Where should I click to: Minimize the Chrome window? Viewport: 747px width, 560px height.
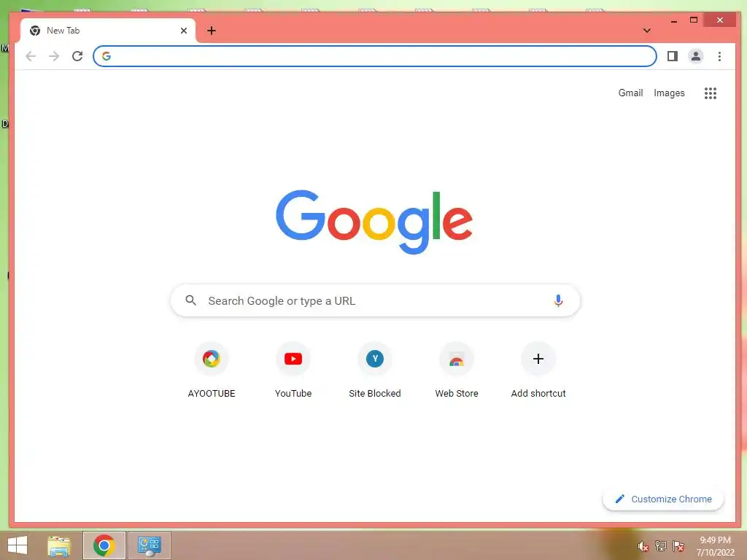(673, 20)
